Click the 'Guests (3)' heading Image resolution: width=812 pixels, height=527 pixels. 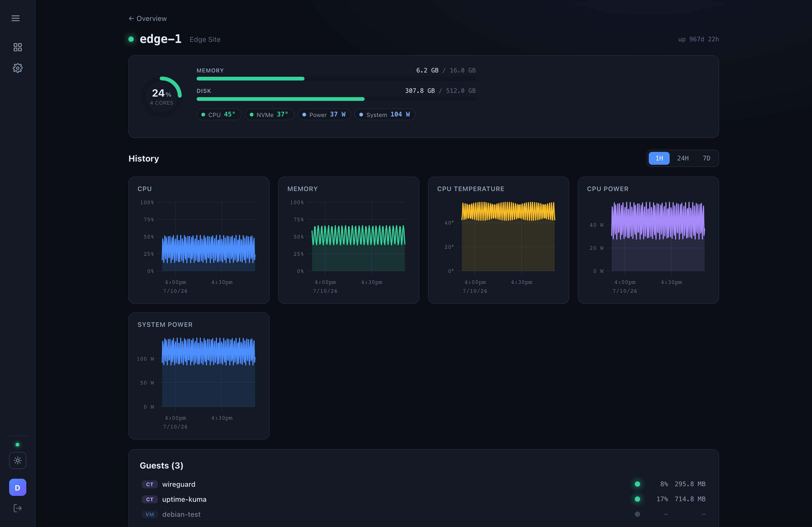point(161,465)
